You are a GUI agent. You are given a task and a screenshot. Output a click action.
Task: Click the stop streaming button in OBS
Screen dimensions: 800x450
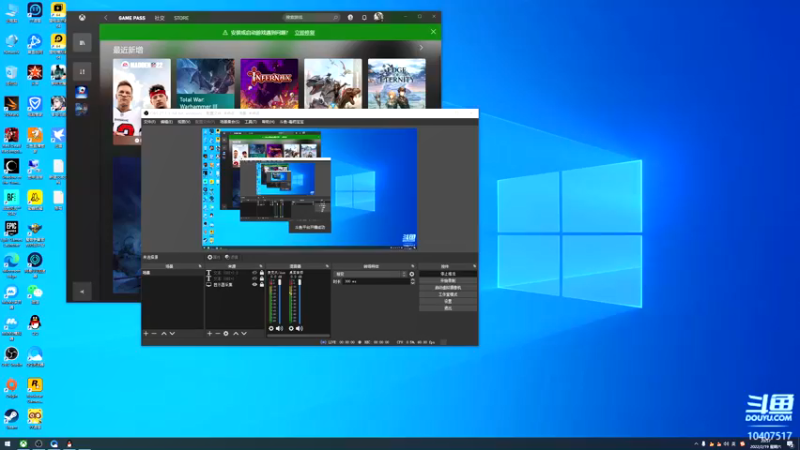pyautogui.click(x=447, y=274)
